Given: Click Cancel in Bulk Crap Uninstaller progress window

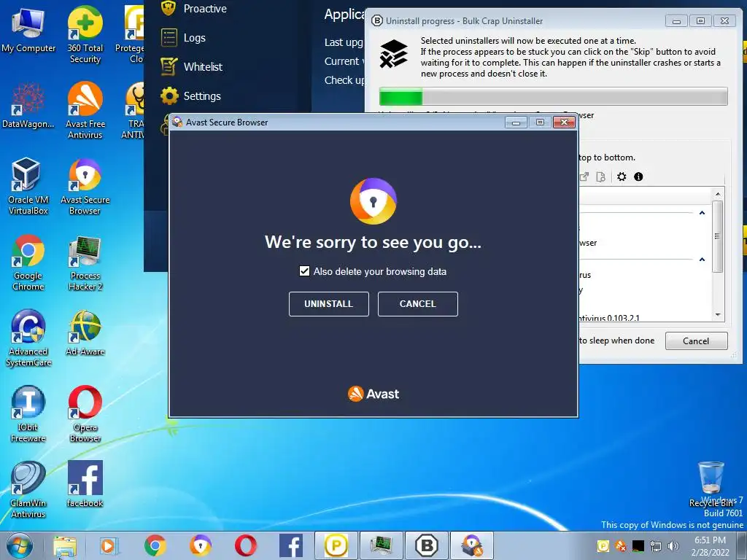Looking at the screenshot, I should [x=696, y=341].
